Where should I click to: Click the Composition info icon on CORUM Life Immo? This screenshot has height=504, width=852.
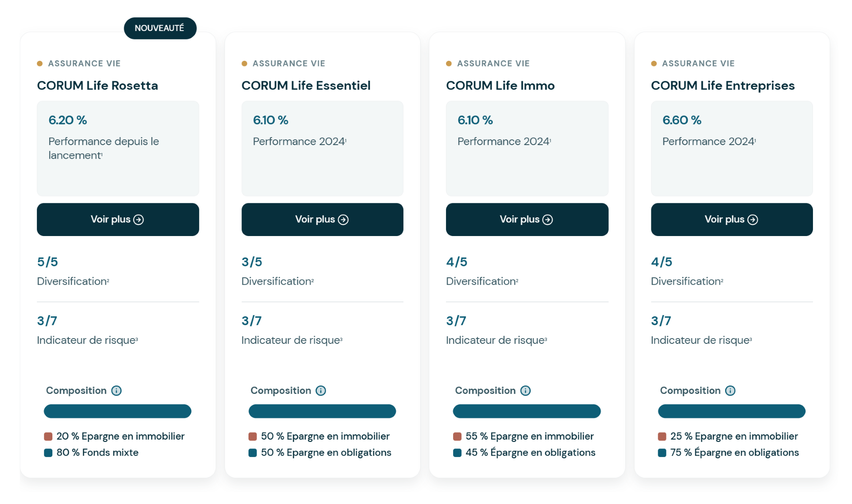tap(526, 390)
